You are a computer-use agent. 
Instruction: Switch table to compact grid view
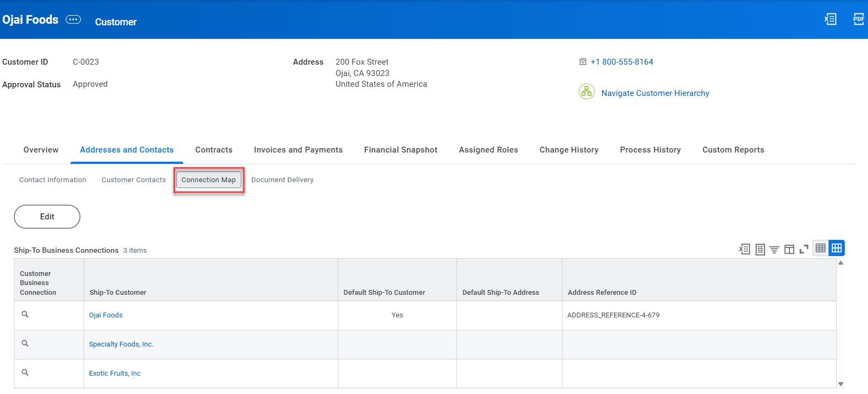pos(821,248)
